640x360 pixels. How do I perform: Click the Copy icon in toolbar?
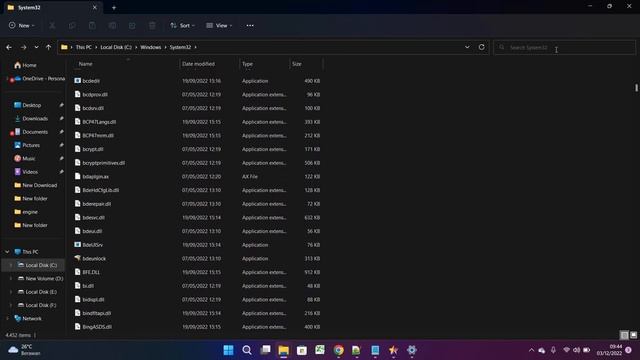pos(72,25)
